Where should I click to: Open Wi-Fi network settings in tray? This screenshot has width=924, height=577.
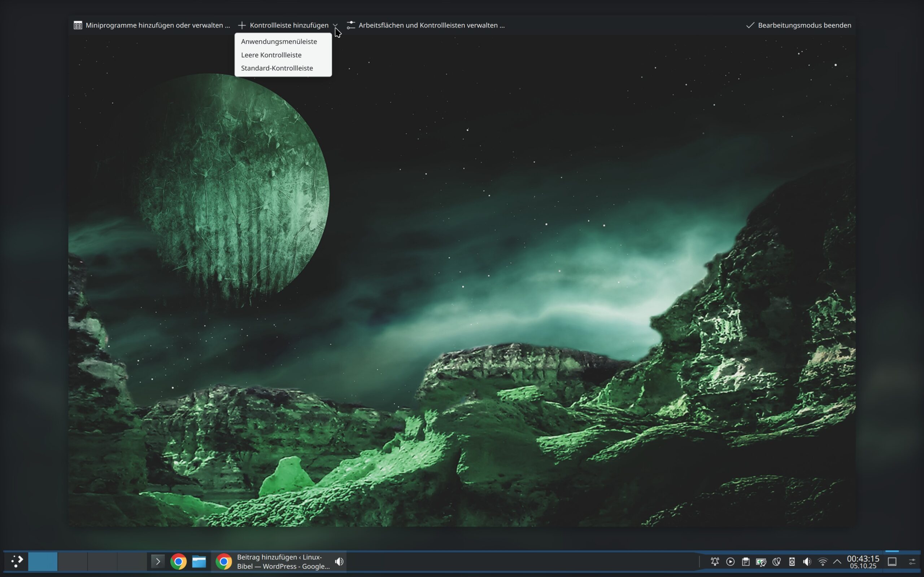(x=823, y=561)
